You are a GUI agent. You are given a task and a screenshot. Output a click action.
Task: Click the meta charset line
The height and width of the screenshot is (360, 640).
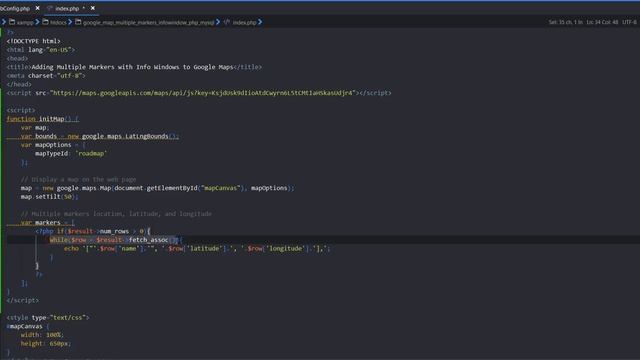pyautogui.click(x=46, y=76)
